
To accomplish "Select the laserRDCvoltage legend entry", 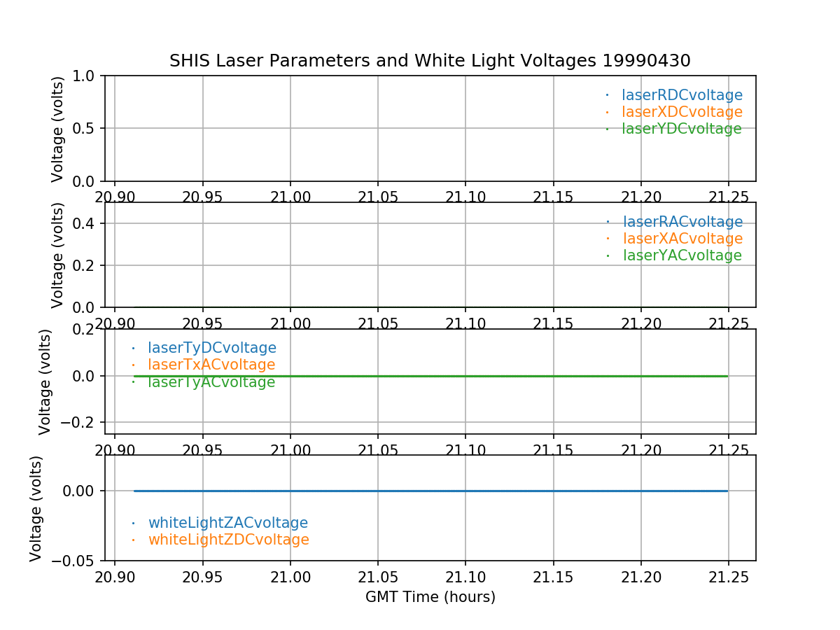I will tap(682, 95).
